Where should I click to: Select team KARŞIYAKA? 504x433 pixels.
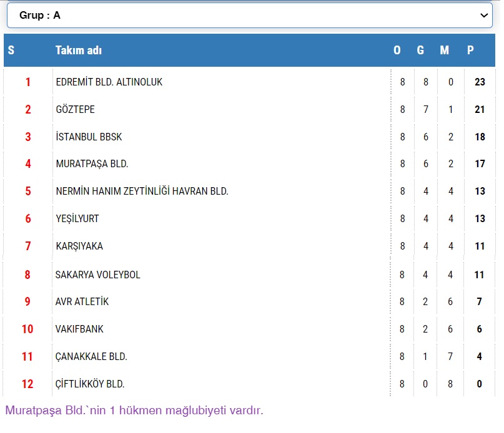pyautogui.click(x=79, y=246)
